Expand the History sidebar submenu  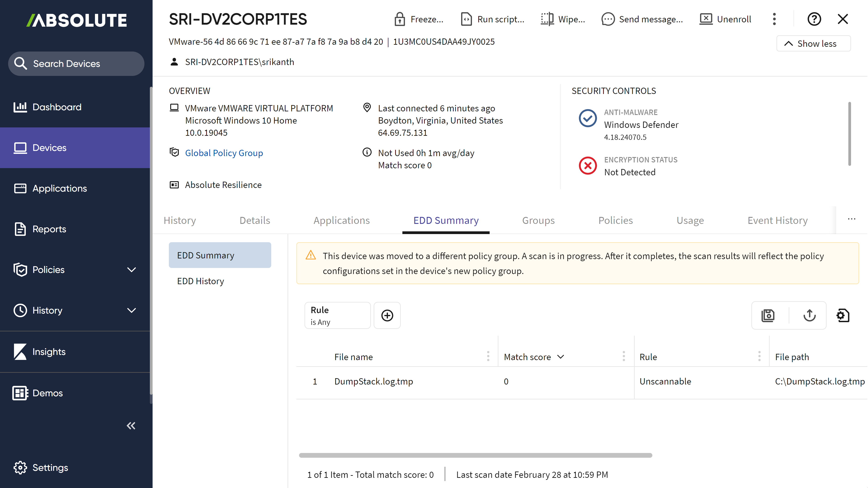click(x=131, y=310)
